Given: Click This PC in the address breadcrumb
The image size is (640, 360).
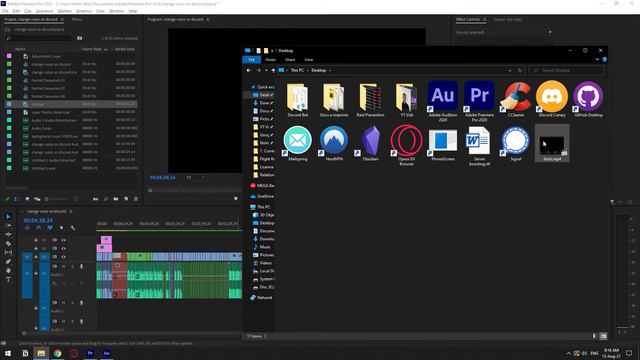Looking at the screenshot, I should pos(297,71).
